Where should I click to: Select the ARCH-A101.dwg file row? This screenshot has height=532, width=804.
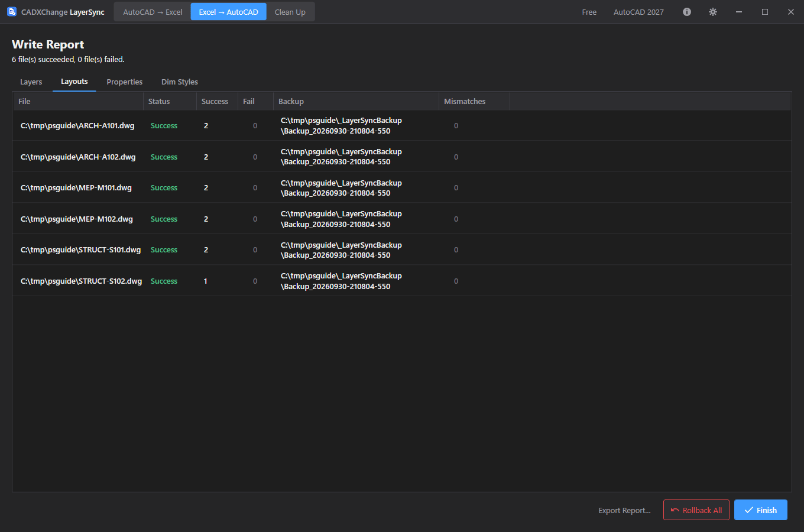coord(402,125)
